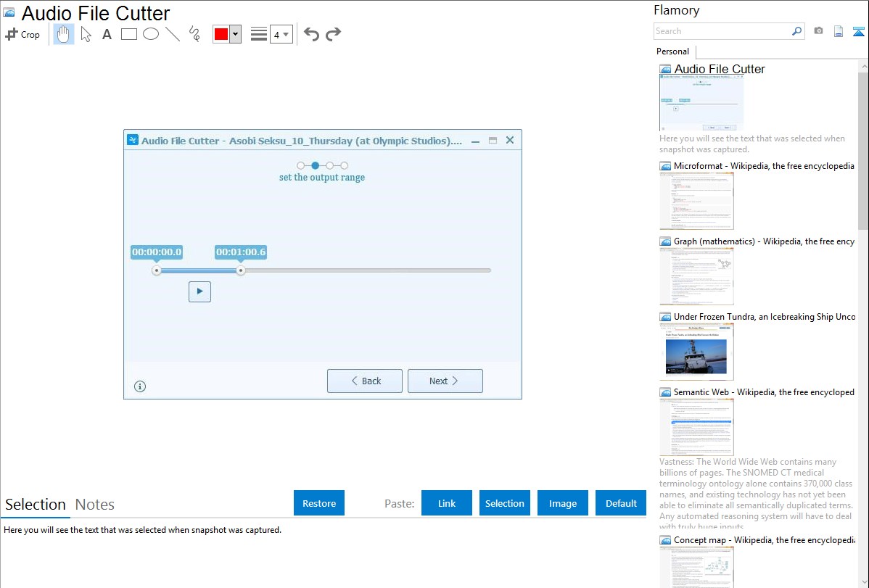Open Graph (mathematics) snapshot thumbnail

696,276
